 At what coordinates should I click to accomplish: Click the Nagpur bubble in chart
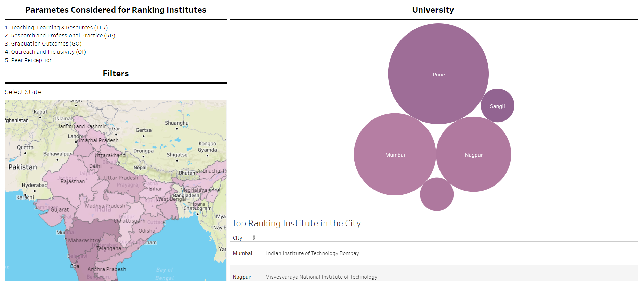click(474, 154)
